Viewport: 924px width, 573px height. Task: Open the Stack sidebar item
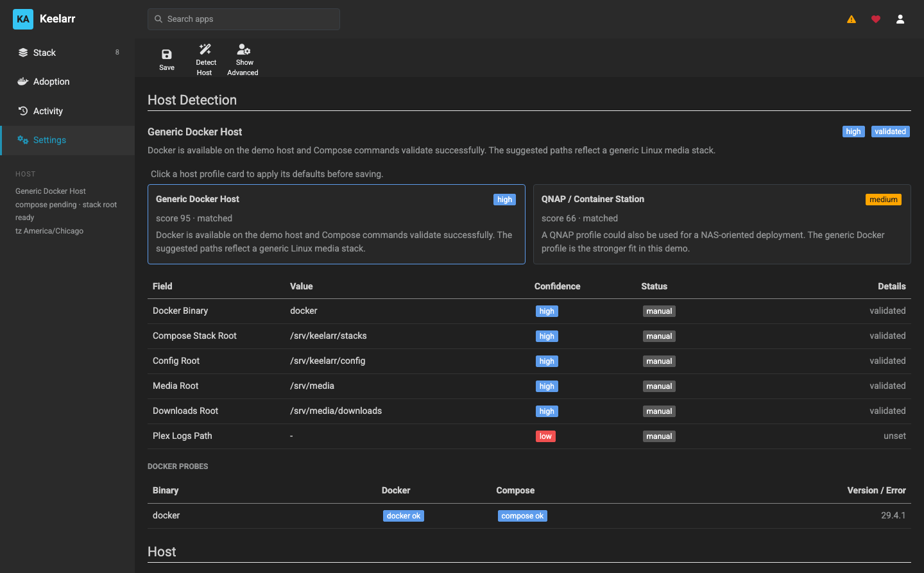point(67,53)
